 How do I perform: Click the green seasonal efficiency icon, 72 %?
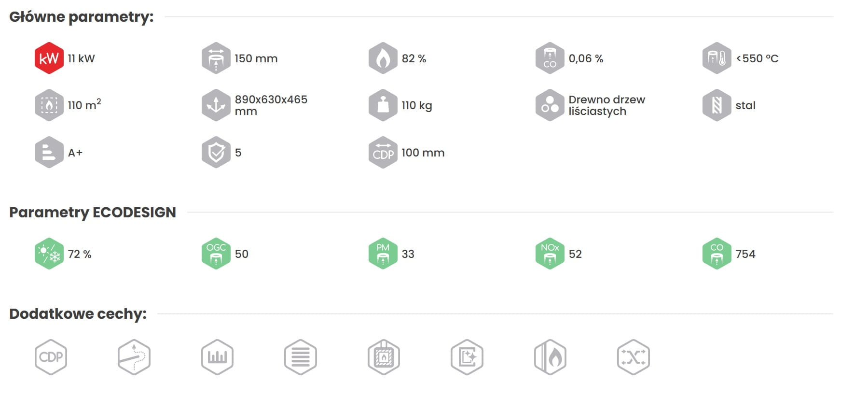click(x=49, y=254)
